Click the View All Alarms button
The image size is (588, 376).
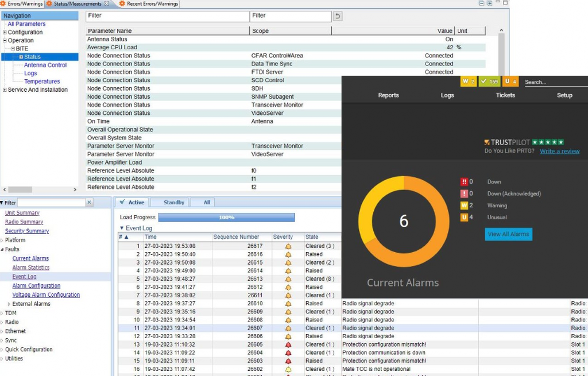[508, 234]
